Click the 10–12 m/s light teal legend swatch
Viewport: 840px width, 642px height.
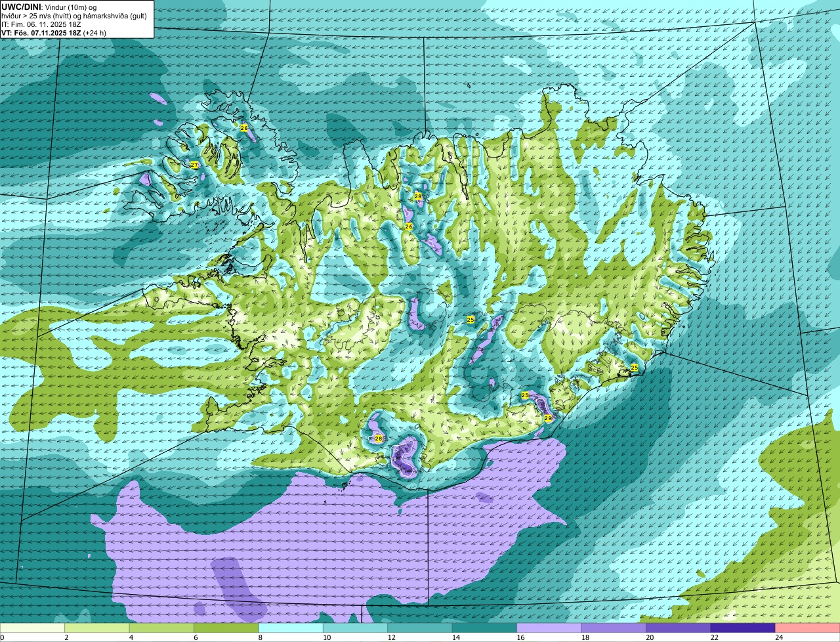pos(356,628)
